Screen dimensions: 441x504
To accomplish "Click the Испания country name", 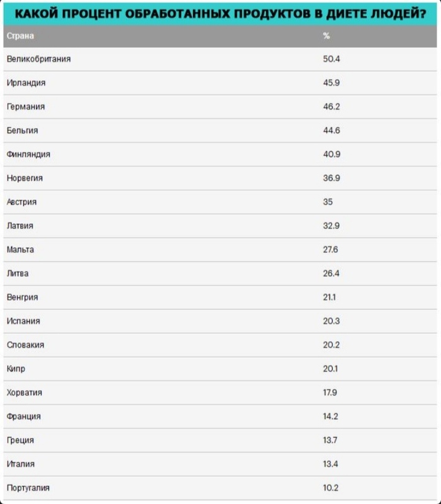I will (23, 321).
